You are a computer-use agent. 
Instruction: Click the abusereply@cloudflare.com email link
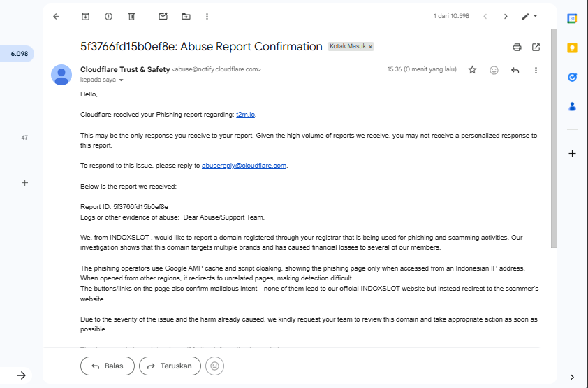click(x=244, y=166)
